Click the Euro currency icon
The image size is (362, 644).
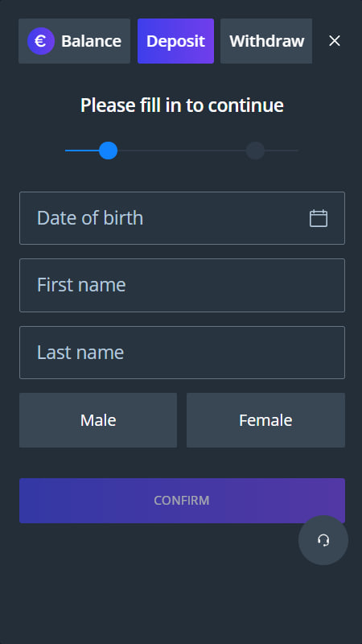[x=41, y=41]
